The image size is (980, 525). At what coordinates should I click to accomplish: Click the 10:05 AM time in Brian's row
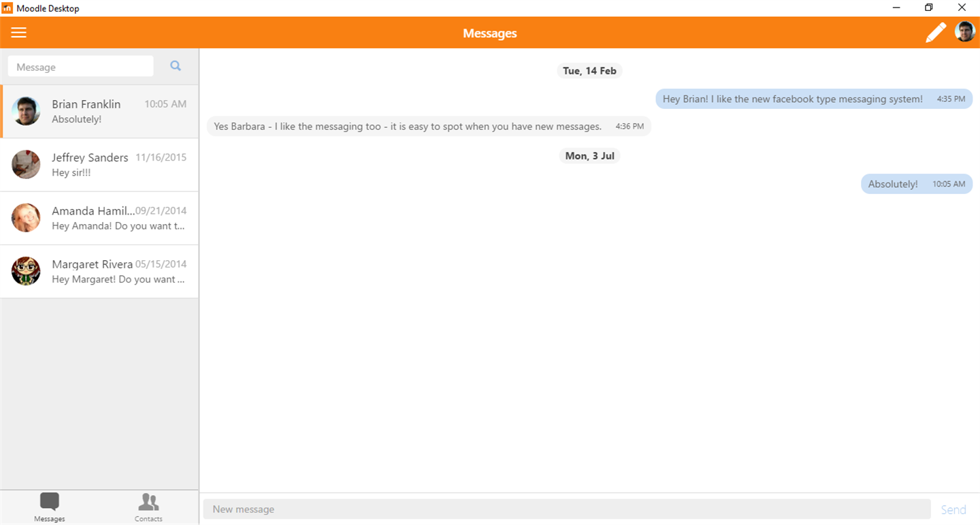[165, 104]
